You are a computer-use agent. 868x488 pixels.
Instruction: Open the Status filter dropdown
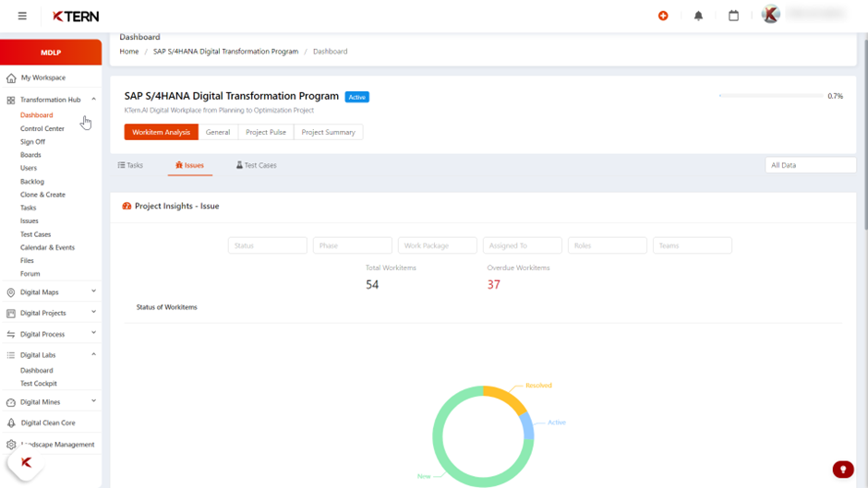coord(268,245)
